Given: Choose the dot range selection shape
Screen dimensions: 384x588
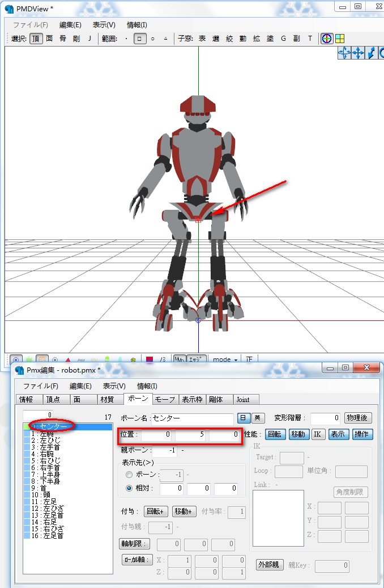Looking at the screenshot, I should (126, 39).
